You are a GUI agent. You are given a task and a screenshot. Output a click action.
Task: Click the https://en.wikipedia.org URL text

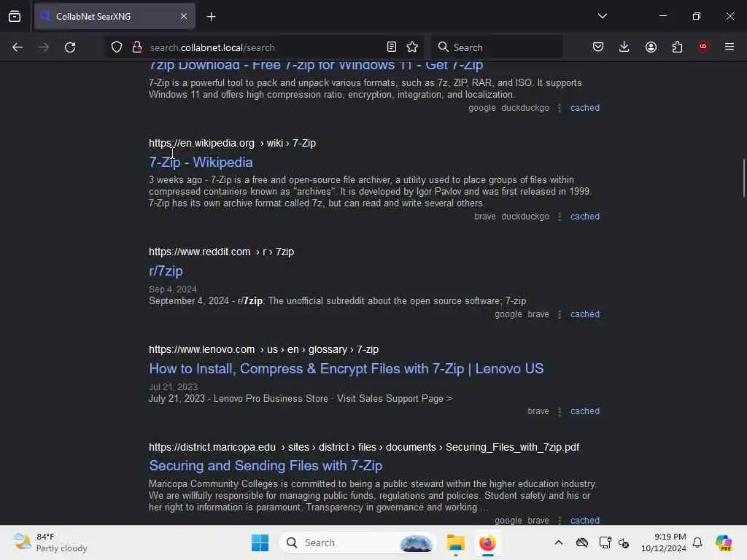[x=201, y=143]
